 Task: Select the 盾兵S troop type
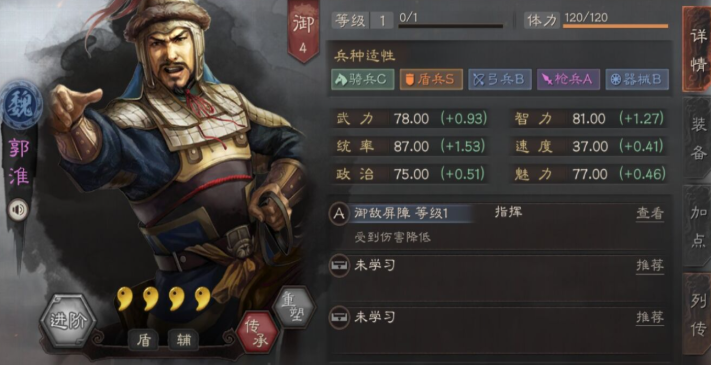point(431,79)
